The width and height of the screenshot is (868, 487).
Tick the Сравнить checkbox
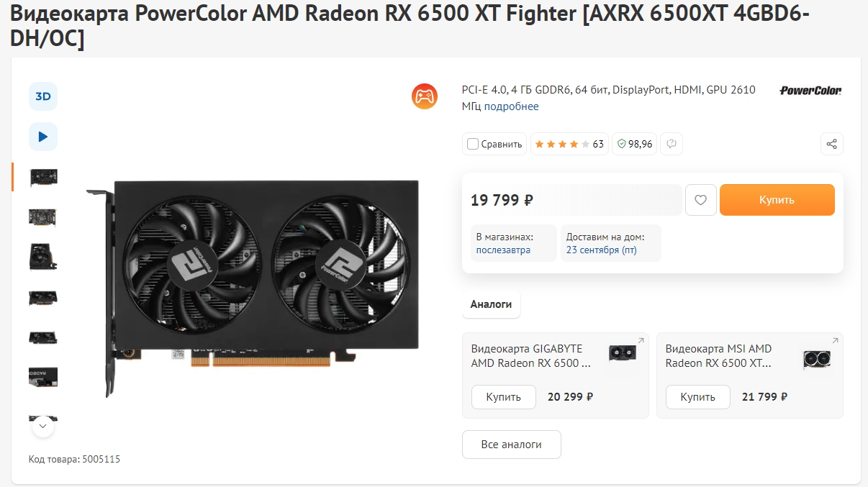click(473, 144)
